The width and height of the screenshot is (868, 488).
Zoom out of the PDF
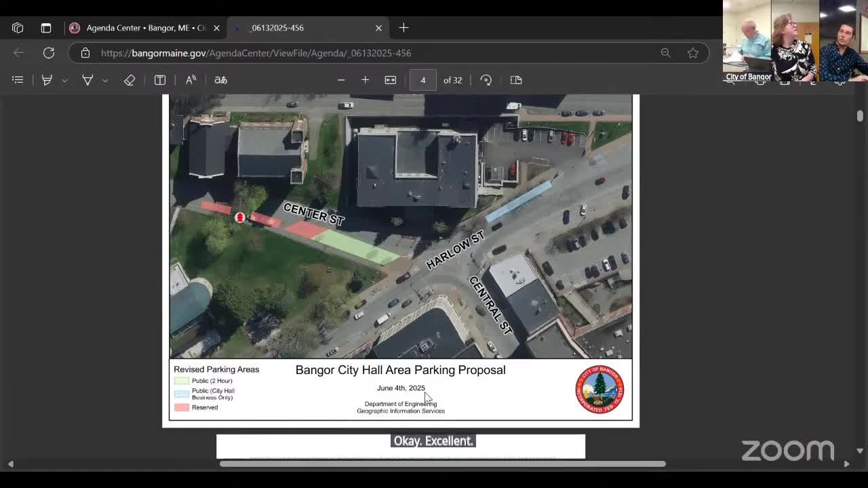point(341,80)
